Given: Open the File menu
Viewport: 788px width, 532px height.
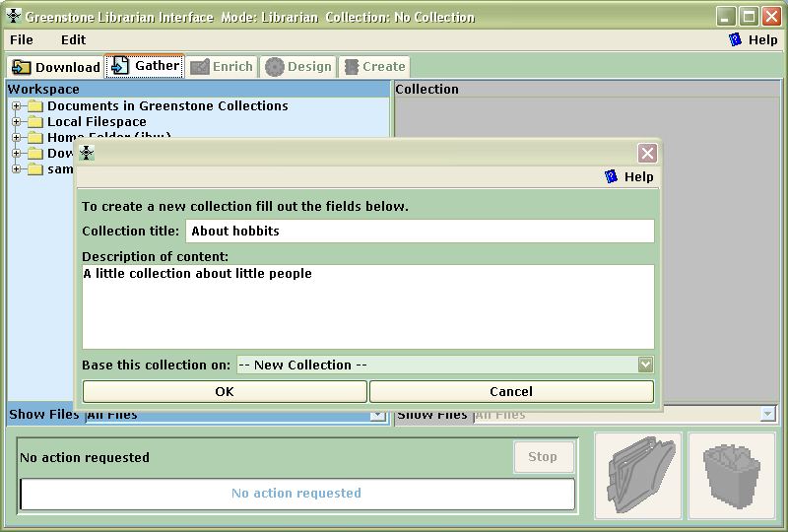Looking at the screenshot, I should (22, 39).
